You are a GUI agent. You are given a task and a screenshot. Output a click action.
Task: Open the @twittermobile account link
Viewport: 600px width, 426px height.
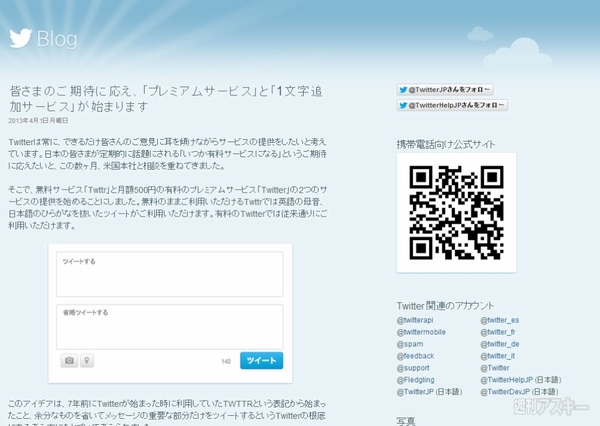point(421,332)
